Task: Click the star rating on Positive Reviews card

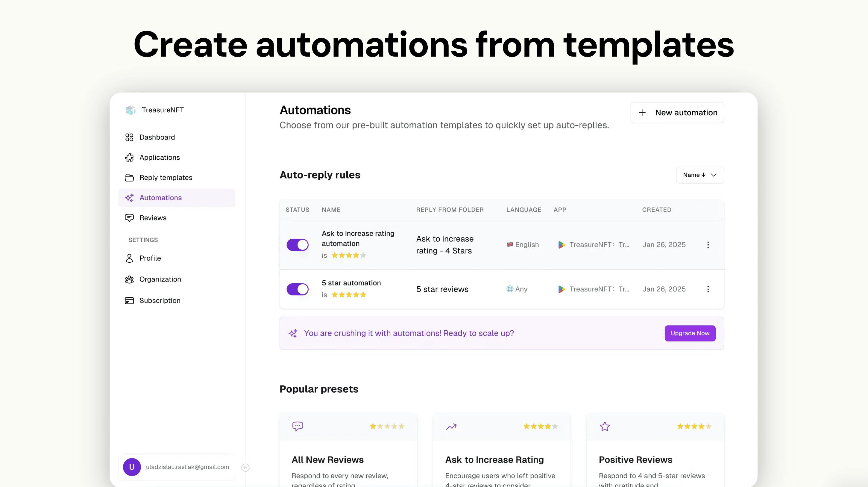Action: [x=694, y=426]
